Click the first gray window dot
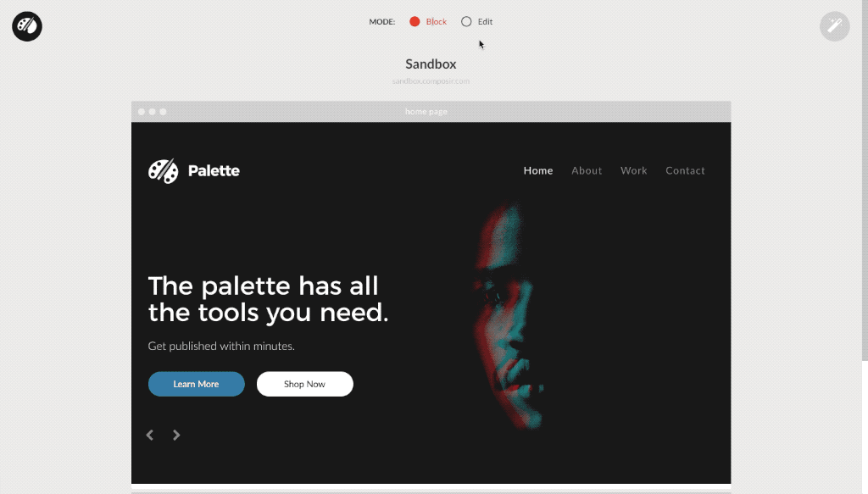This screenshot has width=868, height=494. pyautogui.click(x=142, y=112)
